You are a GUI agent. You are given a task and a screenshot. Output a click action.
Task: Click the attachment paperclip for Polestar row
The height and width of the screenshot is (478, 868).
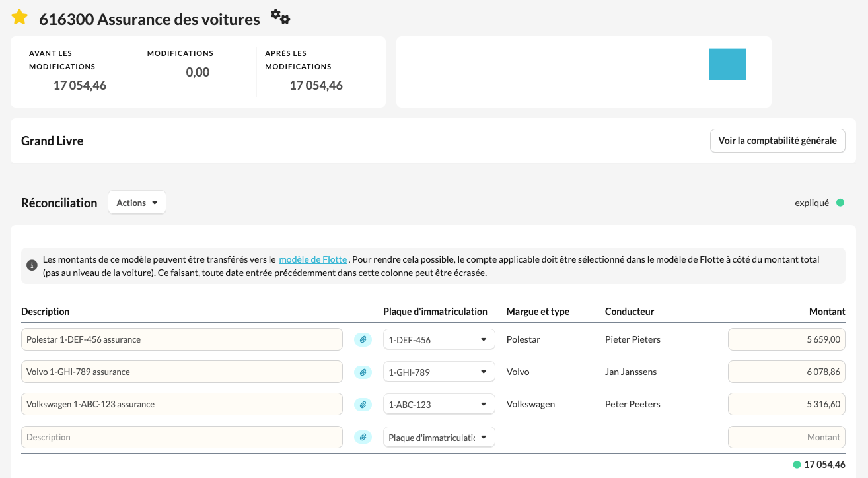pyautogui.click(x=363, y=339)
